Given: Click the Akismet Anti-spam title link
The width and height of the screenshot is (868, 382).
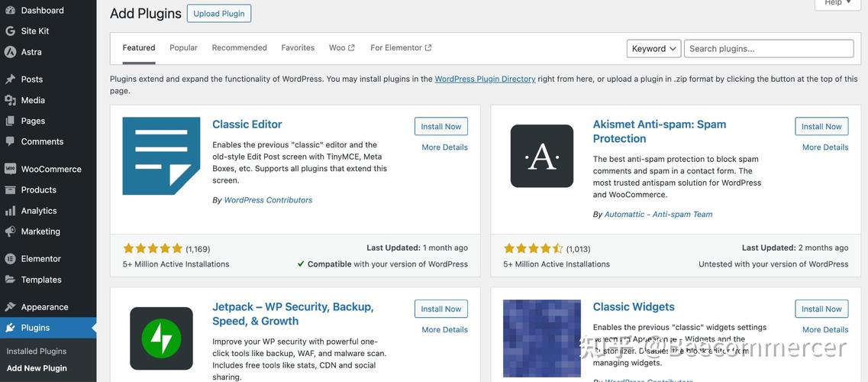Looking at the screenshot, I should point(660,131).
